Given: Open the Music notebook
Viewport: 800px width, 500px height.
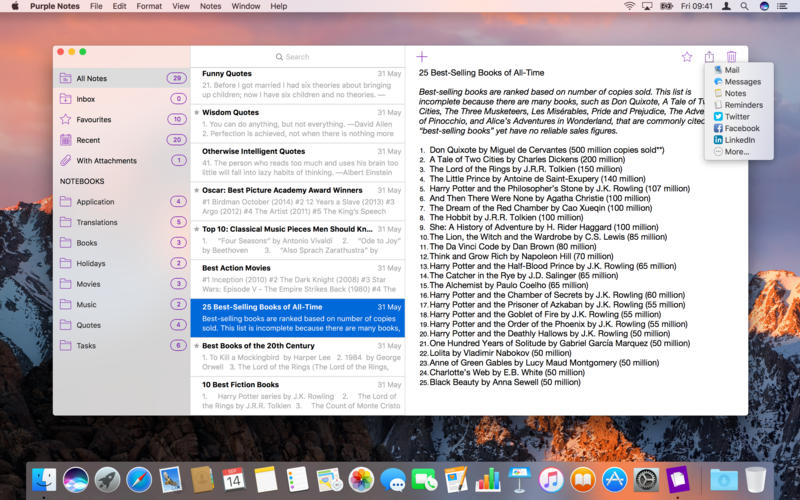Looking at the screenshot, I should [121, 305].
